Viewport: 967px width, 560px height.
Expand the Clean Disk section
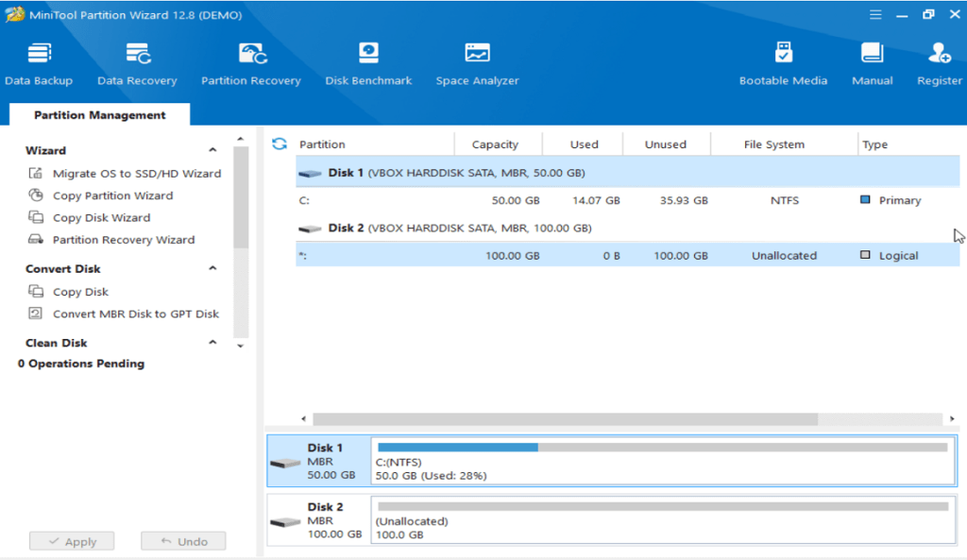tap(212, 342)
